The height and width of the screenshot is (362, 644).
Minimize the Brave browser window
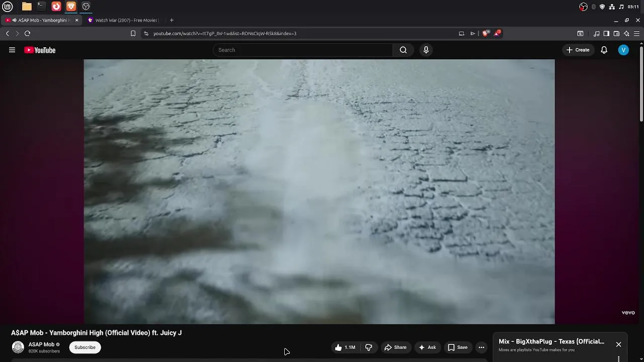click(x=616, y=20)
